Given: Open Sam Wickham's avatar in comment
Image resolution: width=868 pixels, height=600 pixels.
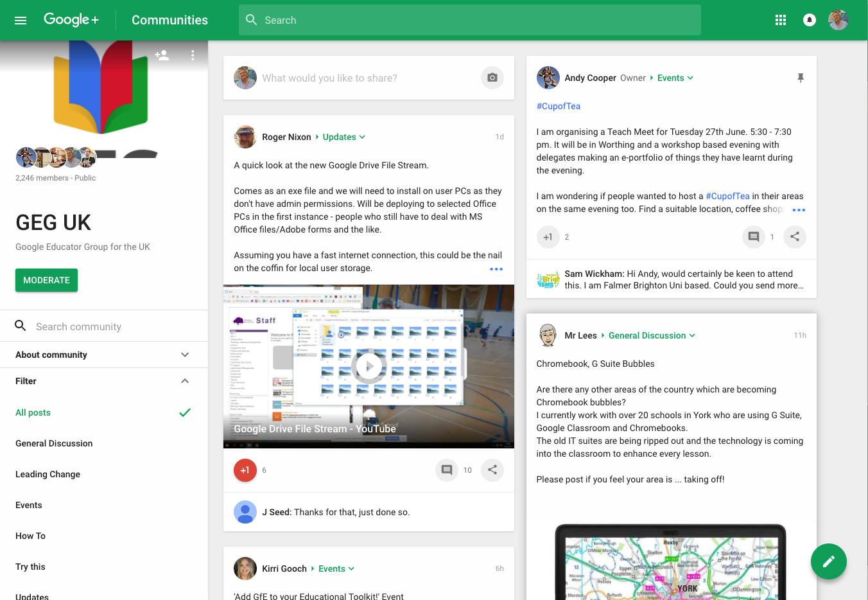Looking at the screenshot, I should pos(548,279).
